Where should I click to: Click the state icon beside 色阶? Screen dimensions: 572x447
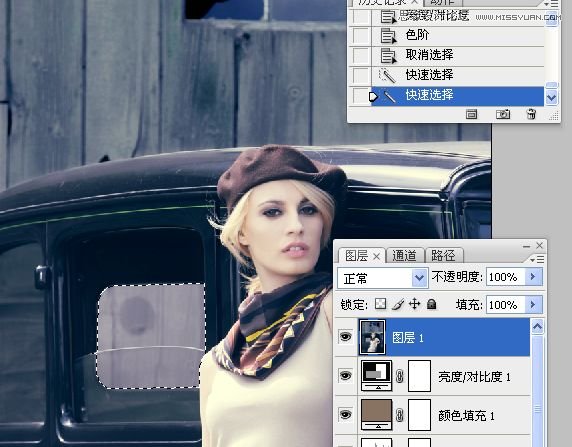388,36
